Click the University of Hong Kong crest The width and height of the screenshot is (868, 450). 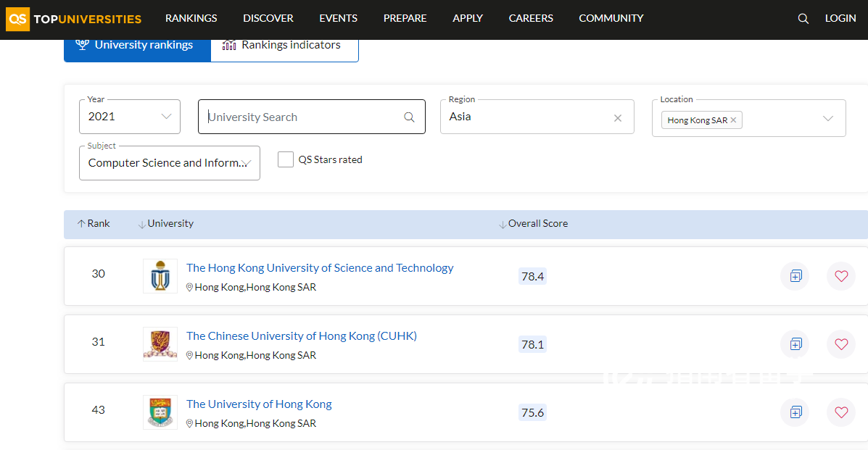coord(160,412)
